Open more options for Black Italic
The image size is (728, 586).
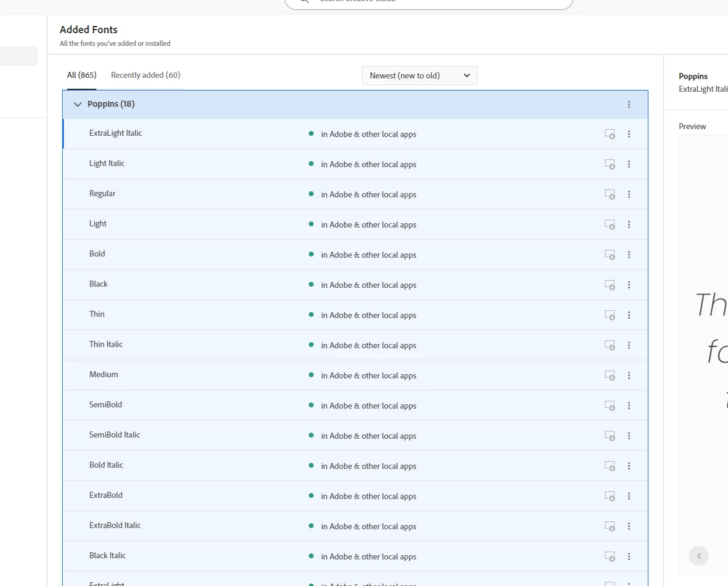(x=629, y=556)
